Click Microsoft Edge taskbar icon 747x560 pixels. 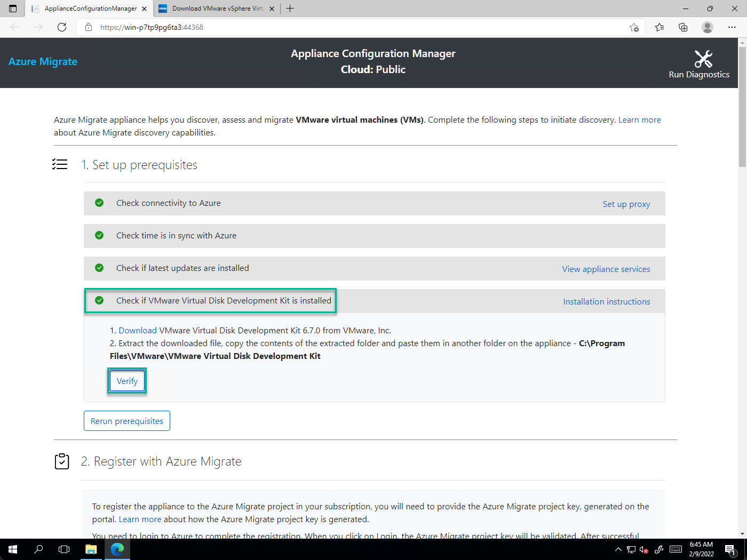coord(117,549)
